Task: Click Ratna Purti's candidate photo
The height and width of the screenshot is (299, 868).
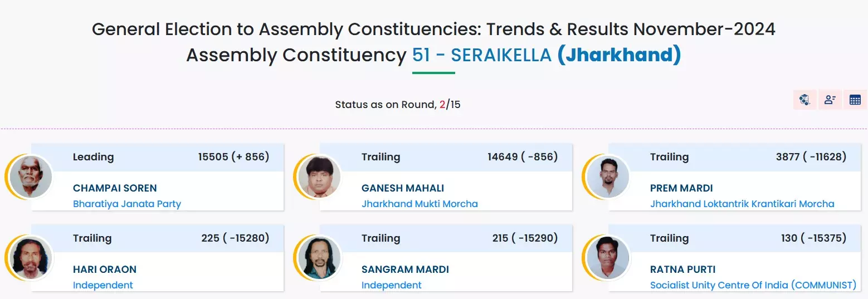Action: tap(608, 258)
